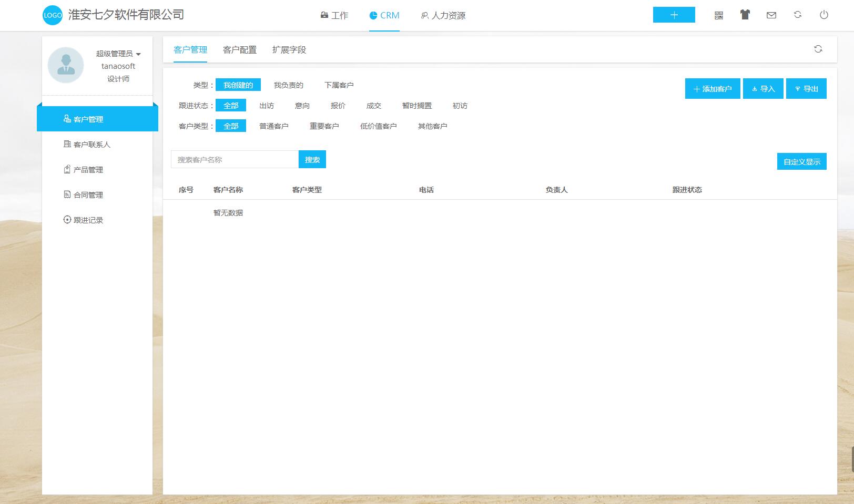Click the 添加客户 button
The image size is (854, 504).
[713, 89]
